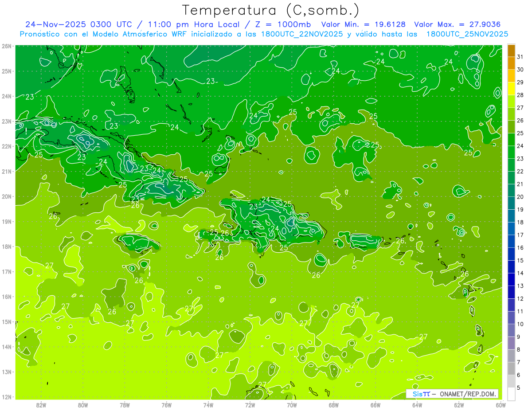Click the colorbar label 29
Viewport: 532px width, 411px height.
click(x=520, y=82)
